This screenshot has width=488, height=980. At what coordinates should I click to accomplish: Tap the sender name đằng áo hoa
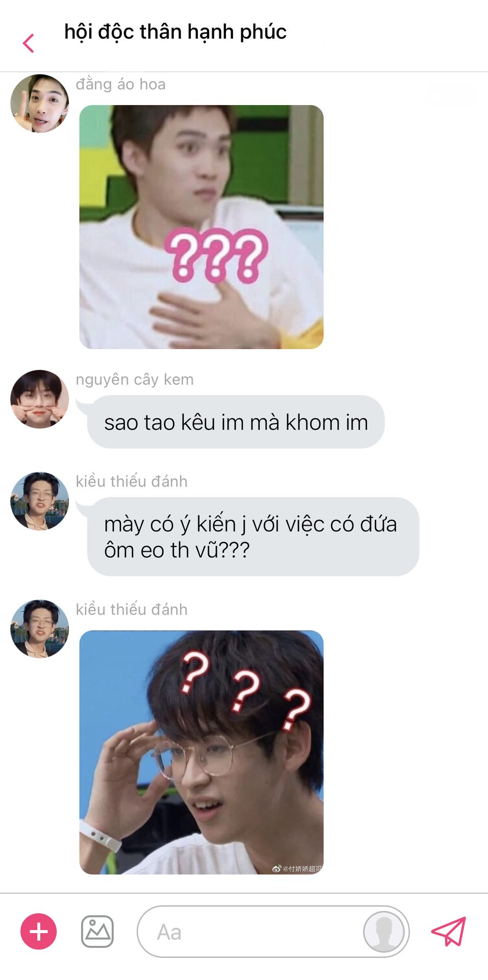[121, 84]
